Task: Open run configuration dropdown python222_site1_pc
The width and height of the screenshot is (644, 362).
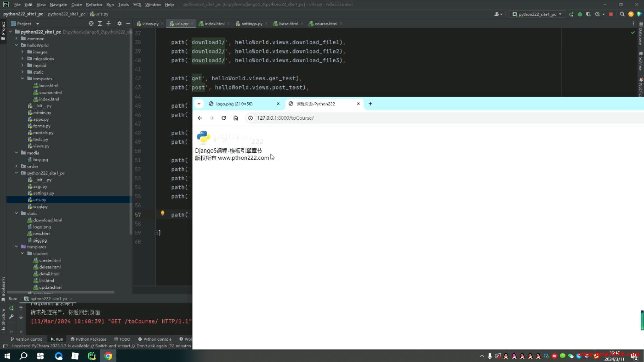Action: [537, 14]
